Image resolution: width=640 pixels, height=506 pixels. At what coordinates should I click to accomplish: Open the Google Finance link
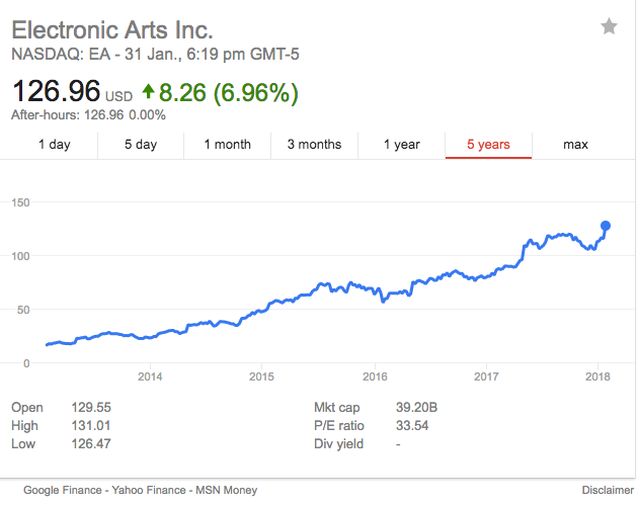pyautogui.click(x=62, y=490)
